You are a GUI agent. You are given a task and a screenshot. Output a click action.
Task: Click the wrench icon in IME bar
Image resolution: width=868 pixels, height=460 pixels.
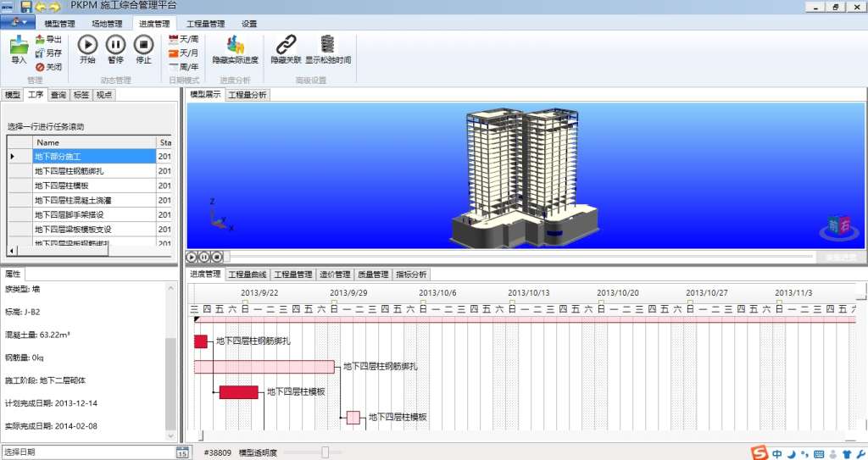coord(861,454)
